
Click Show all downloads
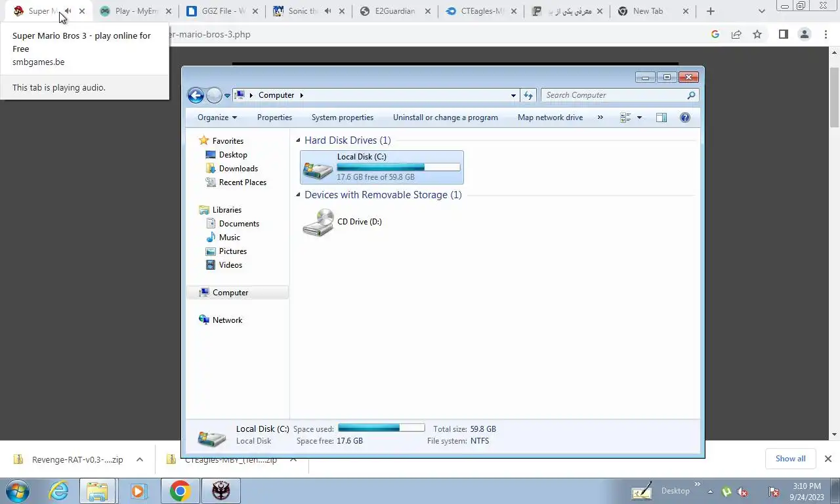click(790, 459)
